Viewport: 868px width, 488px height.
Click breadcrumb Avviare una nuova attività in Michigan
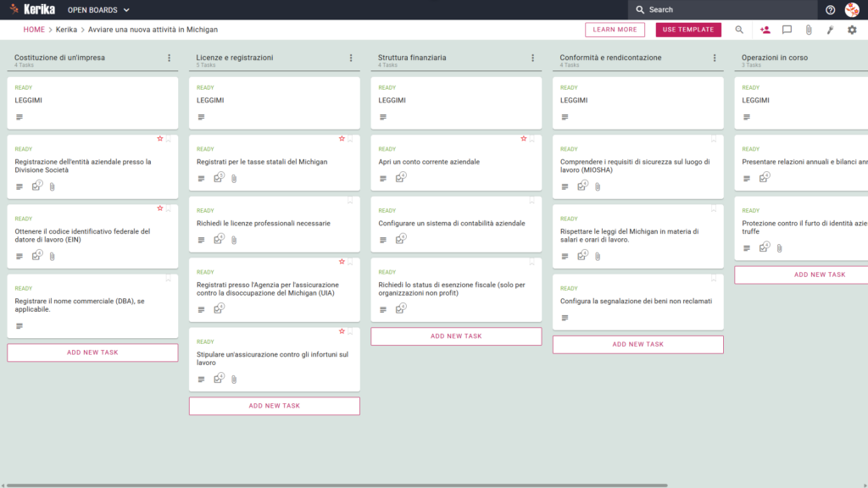153,30
